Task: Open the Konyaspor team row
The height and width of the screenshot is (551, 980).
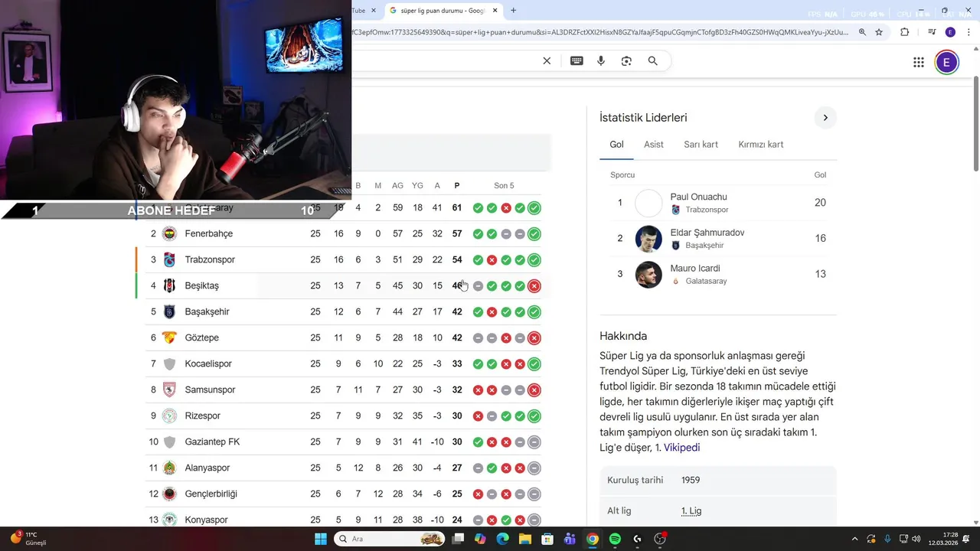Action: pyautogui.click(x=343, y=518)
